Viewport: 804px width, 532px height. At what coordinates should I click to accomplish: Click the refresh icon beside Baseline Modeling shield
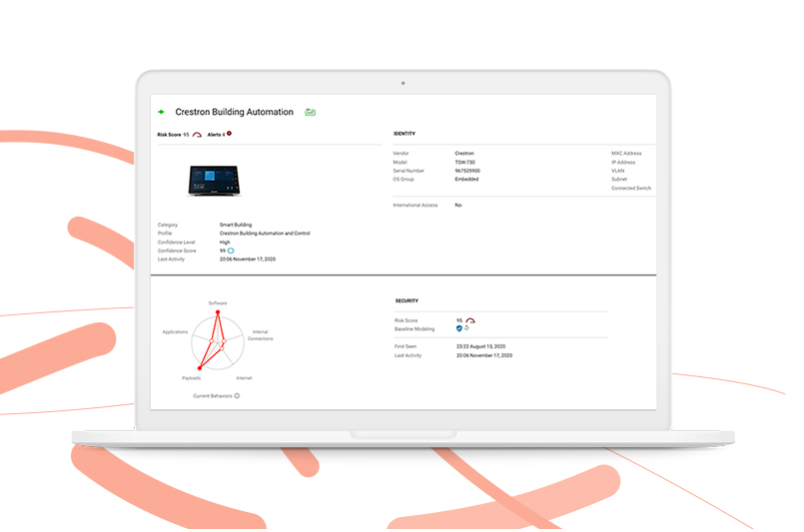pos(467,327)
